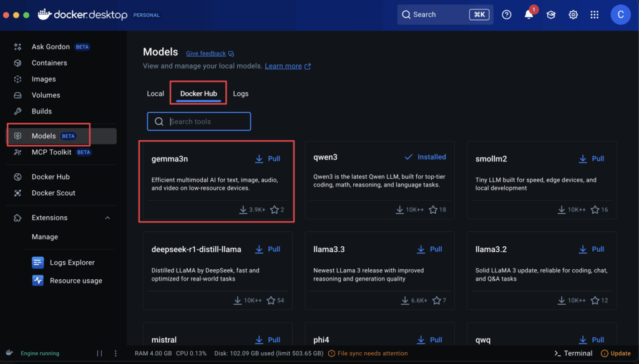Click the CPU 0.13% readout
639x364 pixels.
tap(191, 353)
